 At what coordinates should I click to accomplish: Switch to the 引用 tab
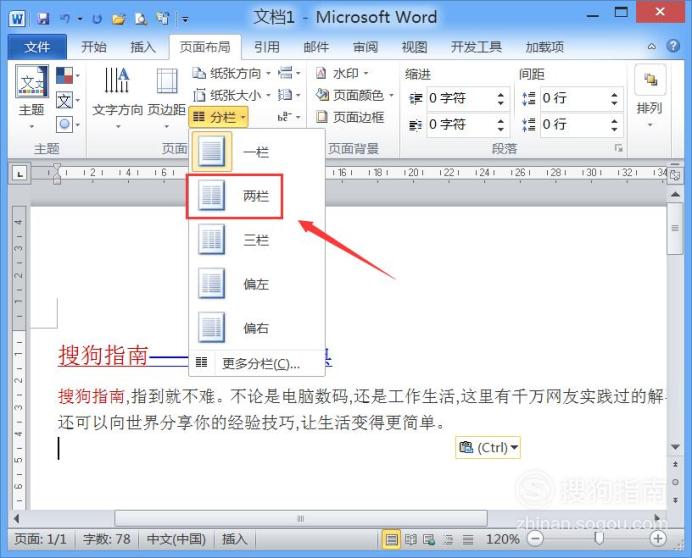267,47
